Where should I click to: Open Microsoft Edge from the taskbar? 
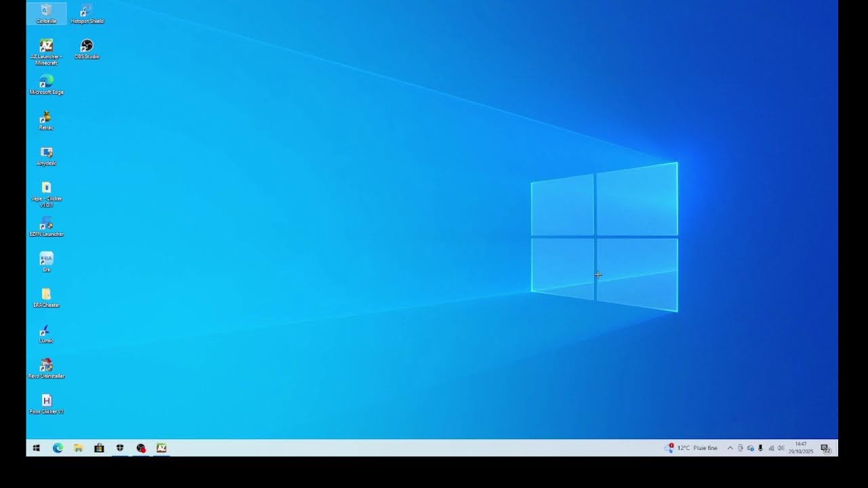pos(58,448)
